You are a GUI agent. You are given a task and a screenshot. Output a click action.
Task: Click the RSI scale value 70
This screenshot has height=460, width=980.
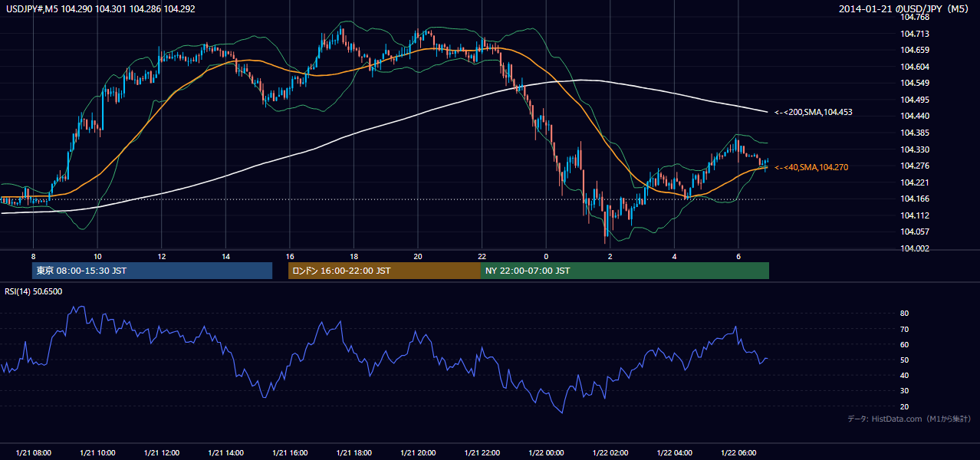point(905,329)
